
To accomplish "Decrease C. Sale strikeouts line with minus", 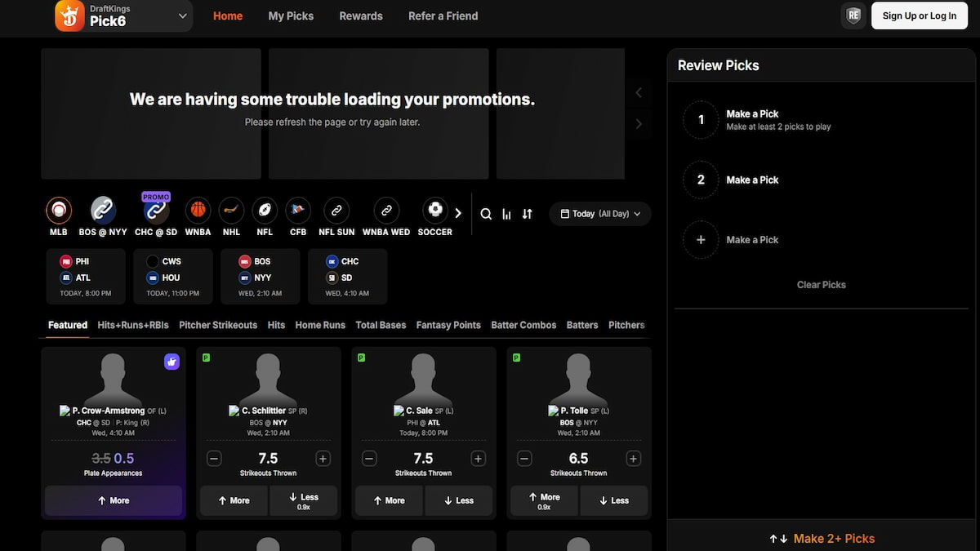I will [x=369, y=459].
